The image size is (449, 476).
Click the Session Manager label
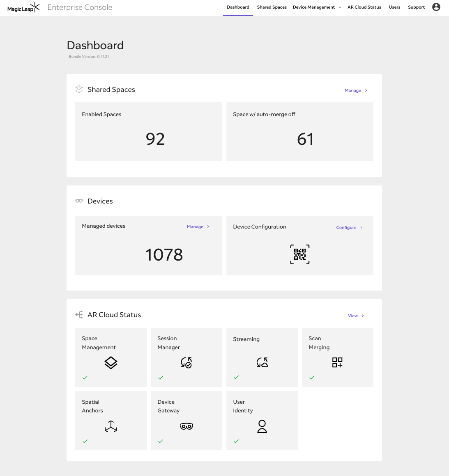(x=168, y=343)
